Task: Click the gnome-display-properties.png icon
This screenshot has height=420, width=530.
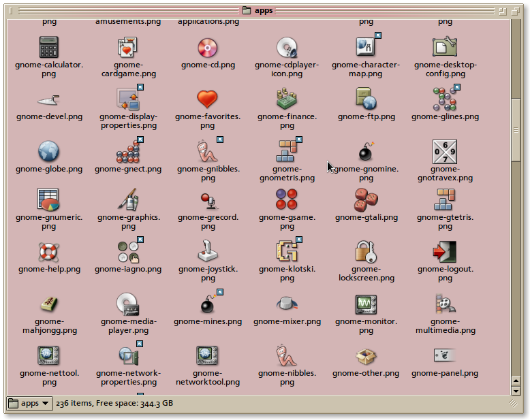Action: (128, 99)
